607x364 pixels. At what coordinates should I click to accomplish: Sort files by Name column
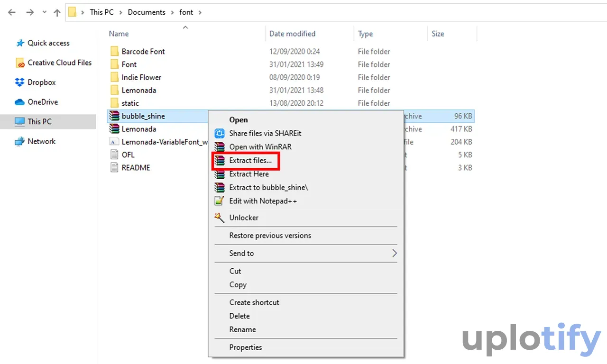pyautogui.click(x=119, y=34)
